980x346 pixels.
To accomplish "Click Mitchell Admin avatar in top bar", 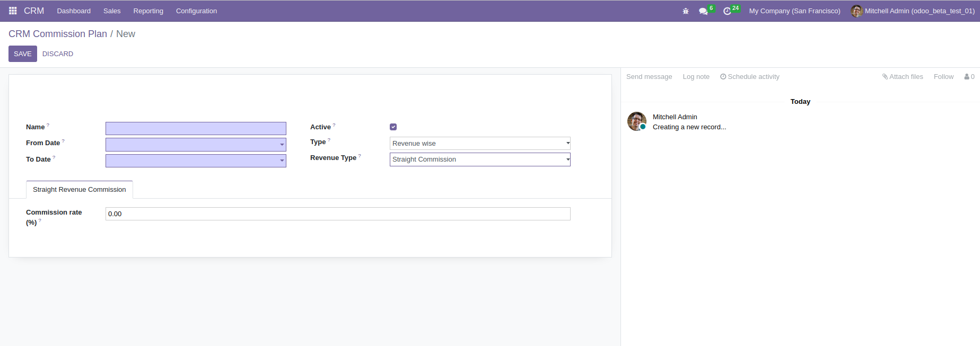I will [x=856, y=11].
